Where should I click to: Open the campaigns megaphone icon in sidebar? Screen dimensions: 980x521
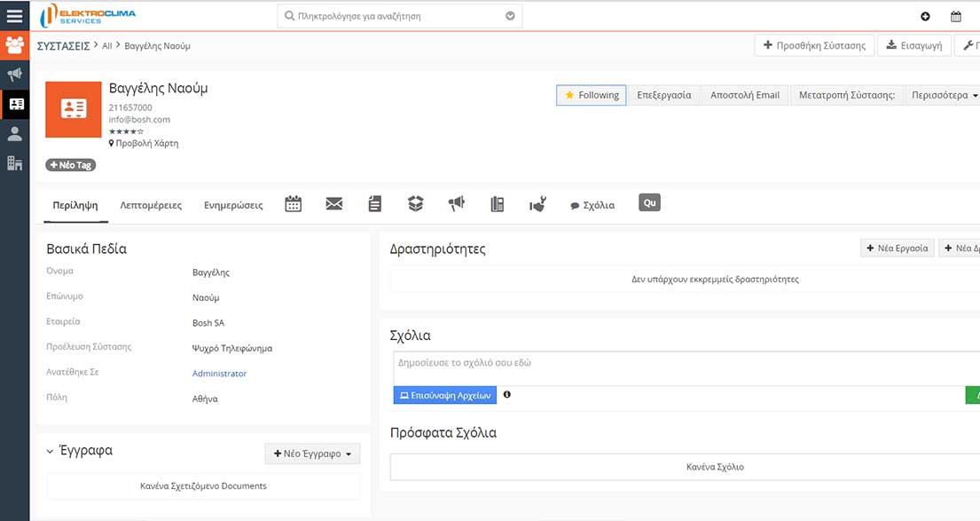(14, 74)
